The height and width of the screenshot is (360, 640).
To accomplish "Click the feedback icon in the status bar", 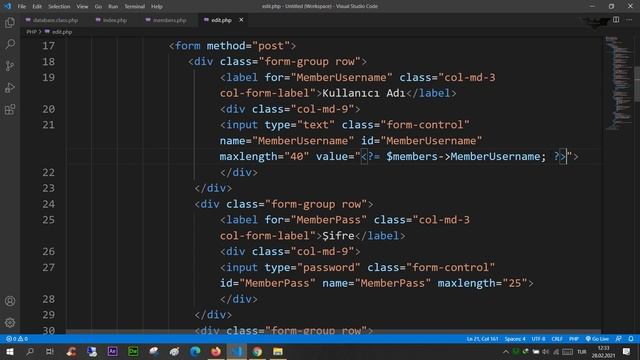I will (619, 339).
